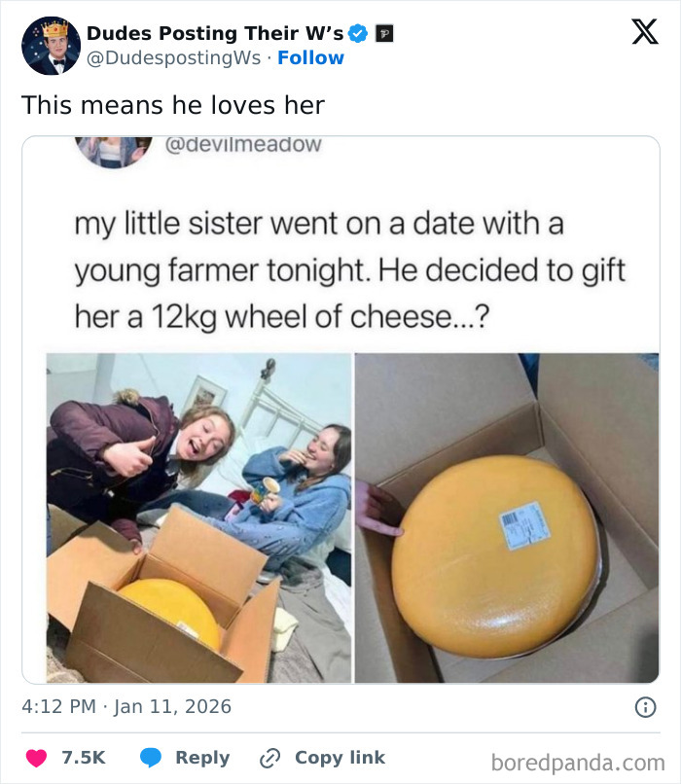This screenshot has width=681, height=784.
Task: Click the square affiliate badge icon
Action: [x=384, y=34]
